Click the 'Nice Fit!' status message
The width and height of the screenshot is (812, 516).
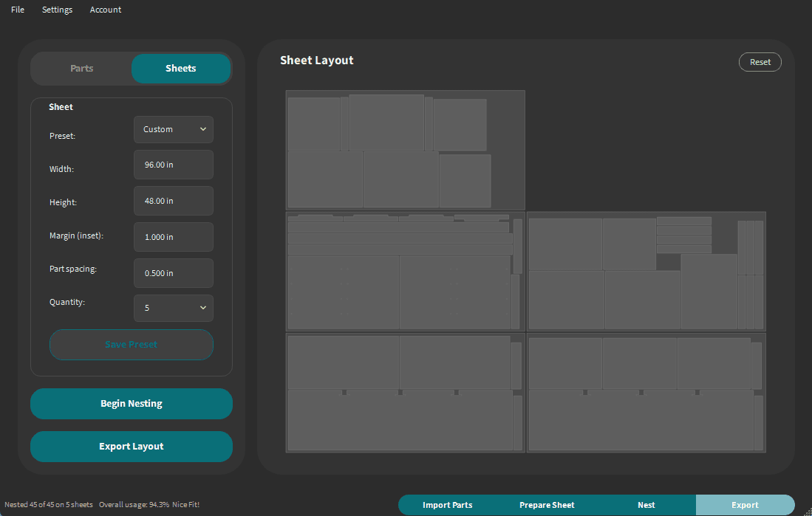(x=186, y=505)
